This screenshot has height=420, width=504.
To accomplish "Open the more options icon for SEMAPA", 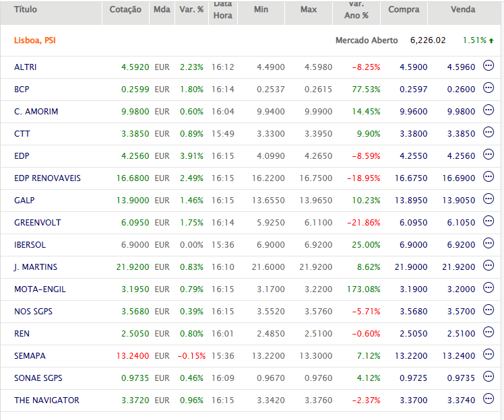I will point(489,355).
